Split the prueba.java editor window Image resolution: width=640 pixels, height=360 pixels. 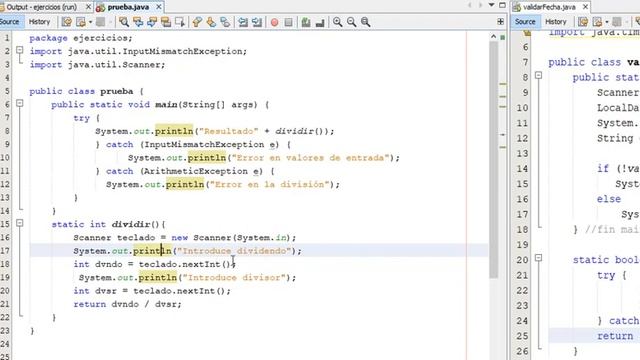tap(501, 22)
